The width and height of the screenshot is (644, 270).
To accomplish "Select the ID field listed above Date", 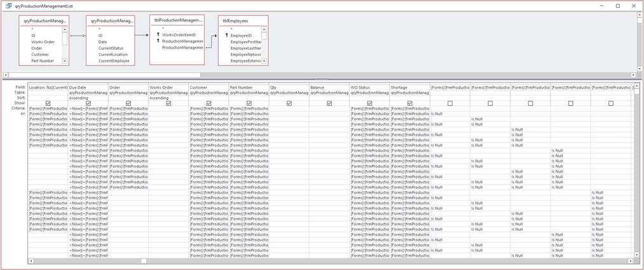I will [100, 36].
